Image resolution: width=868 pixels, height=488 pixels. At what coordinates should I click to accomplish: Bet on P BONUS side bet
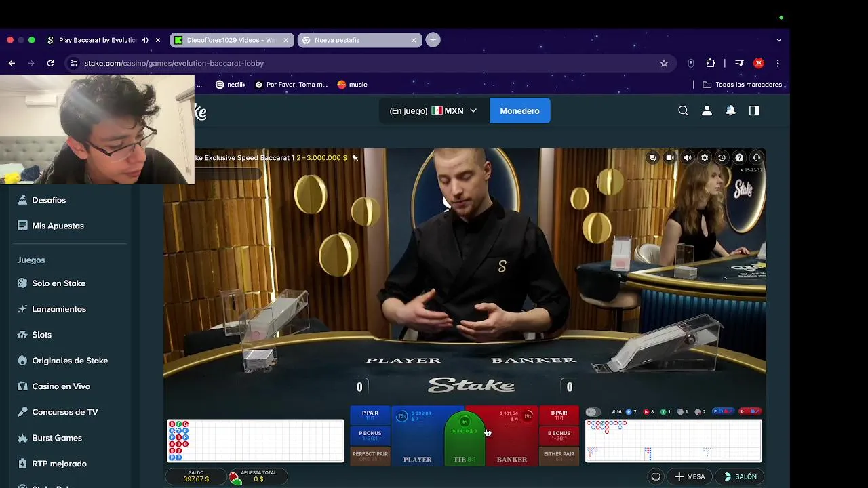tap(370, 435)
